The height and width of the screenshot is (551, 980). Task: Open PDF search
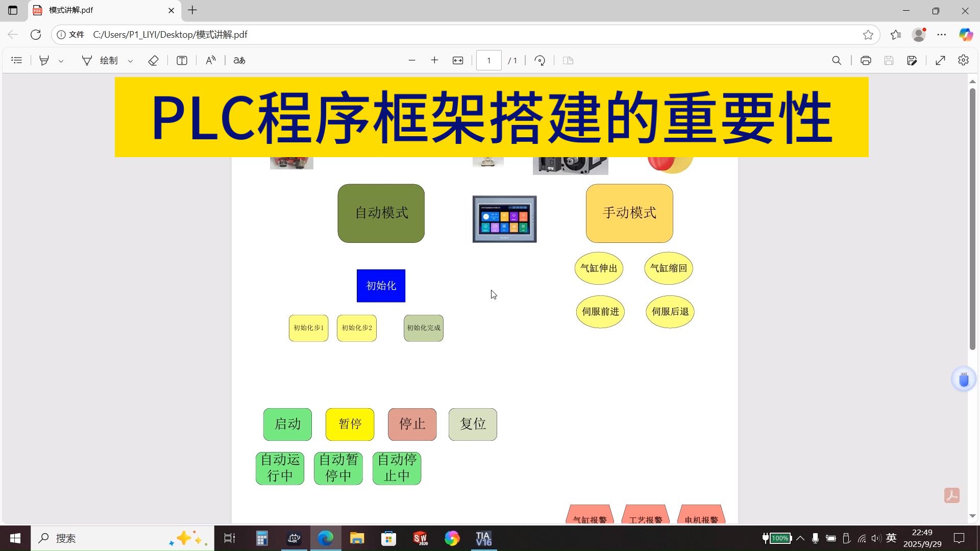pyautogui.click(x=837, y=60)
